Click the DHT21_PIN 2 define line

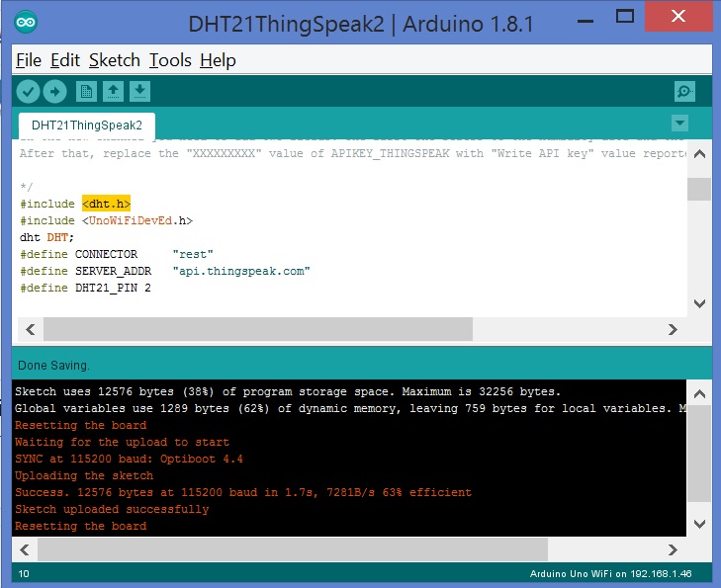85,288
